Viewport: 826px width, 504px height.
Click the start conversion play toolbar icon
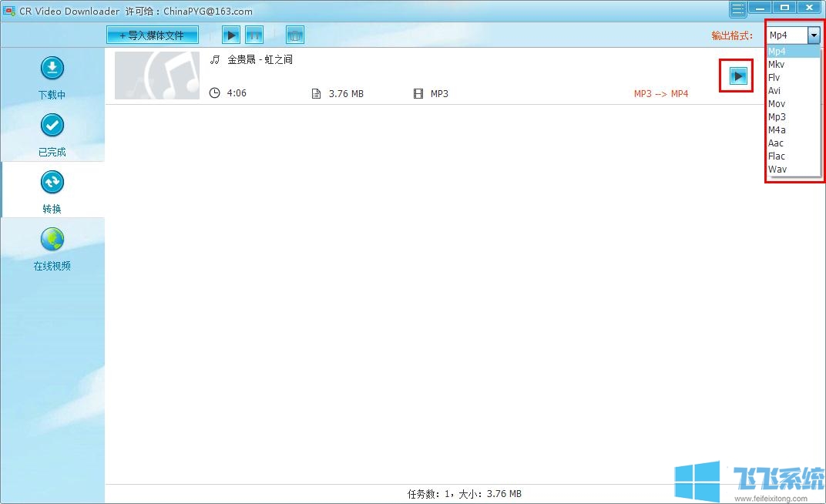click(230, 34)
